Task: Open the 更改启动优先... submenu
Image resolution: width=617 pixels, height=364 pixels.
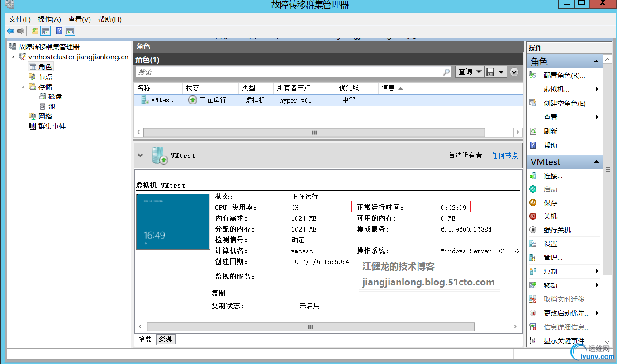Action: [x=567, y=313]
